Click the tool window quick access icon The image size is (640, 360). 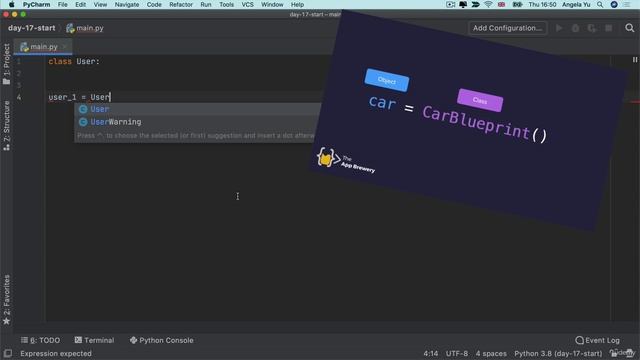[x=7, y=353]
